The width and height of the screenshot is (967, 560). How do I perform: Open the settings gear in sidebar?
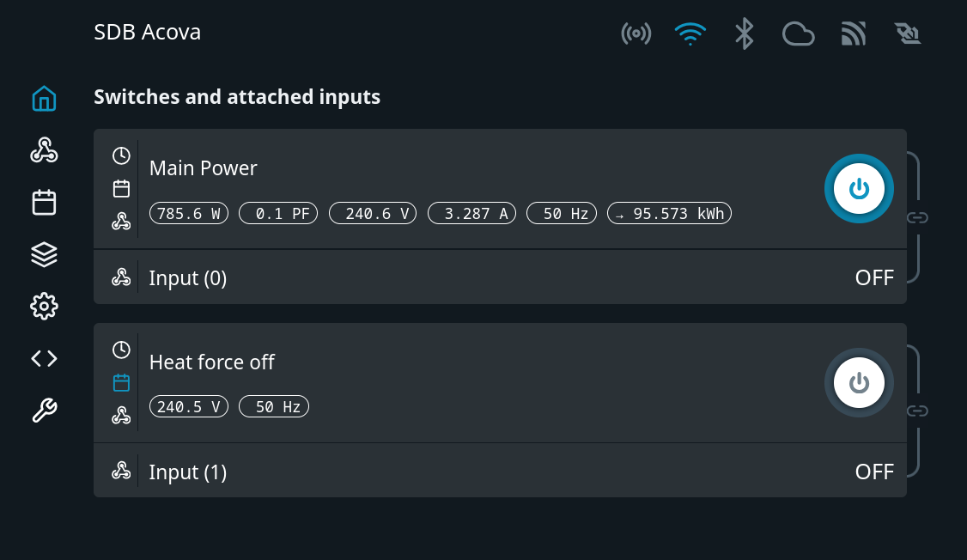(44, 306)
